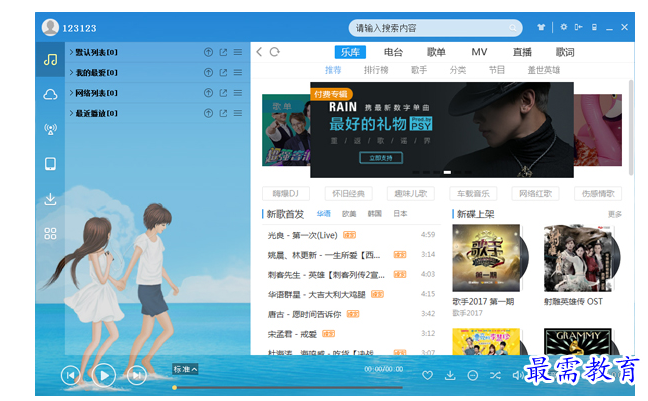Switch to the 乐库 tab
This screenshot has height=401, width=648.
[x=350, y=52]
